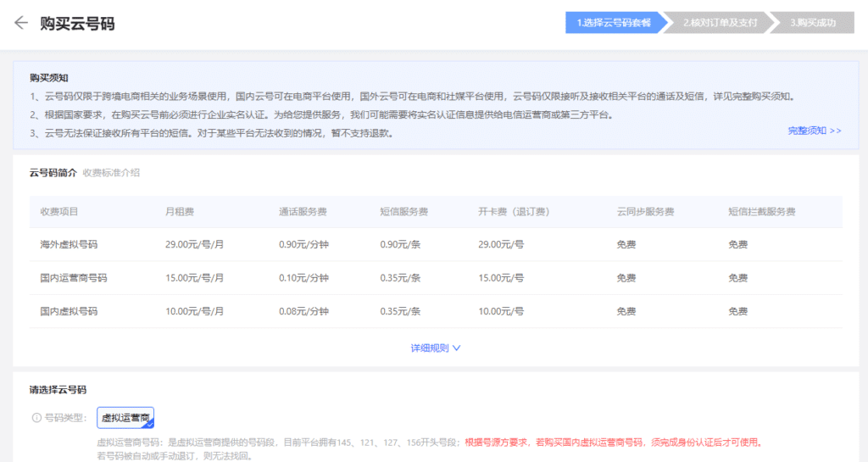The width and height of the screenshot is (868, 462).
Task: Select step 2.核对订单及支付
Action: tap(720, 23)
